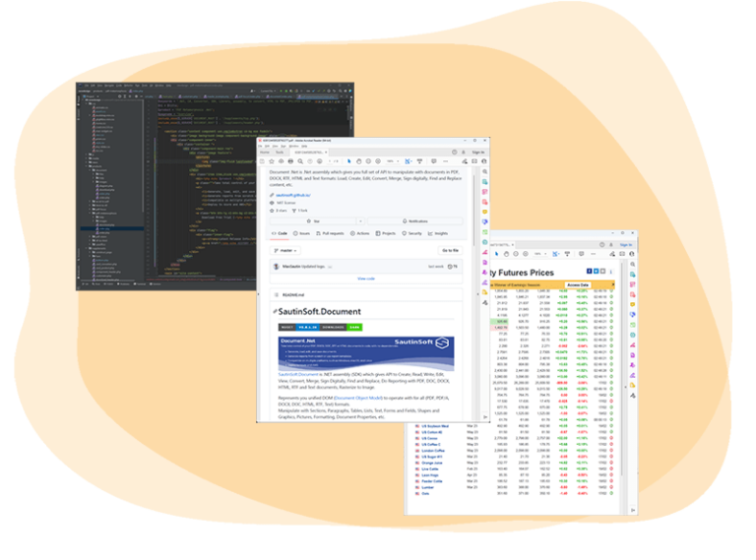Click the Sign In link in futures window
This screenshot has width=756, height=560.
point(626,245)
